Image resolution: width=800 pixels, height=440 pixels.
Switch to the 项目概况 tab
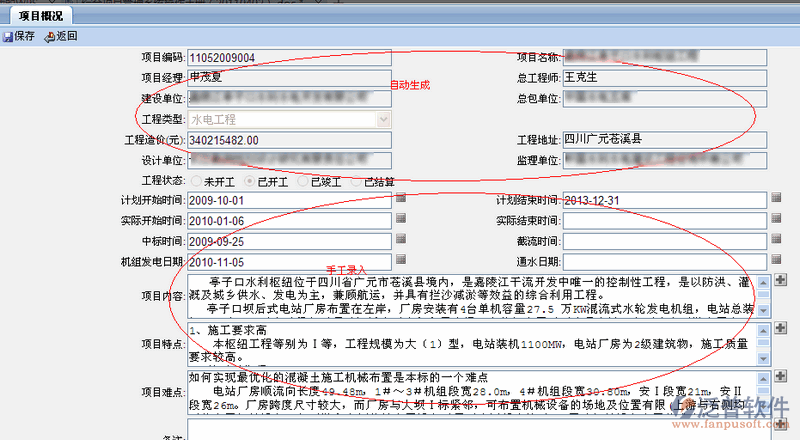[x=41, y=16]
